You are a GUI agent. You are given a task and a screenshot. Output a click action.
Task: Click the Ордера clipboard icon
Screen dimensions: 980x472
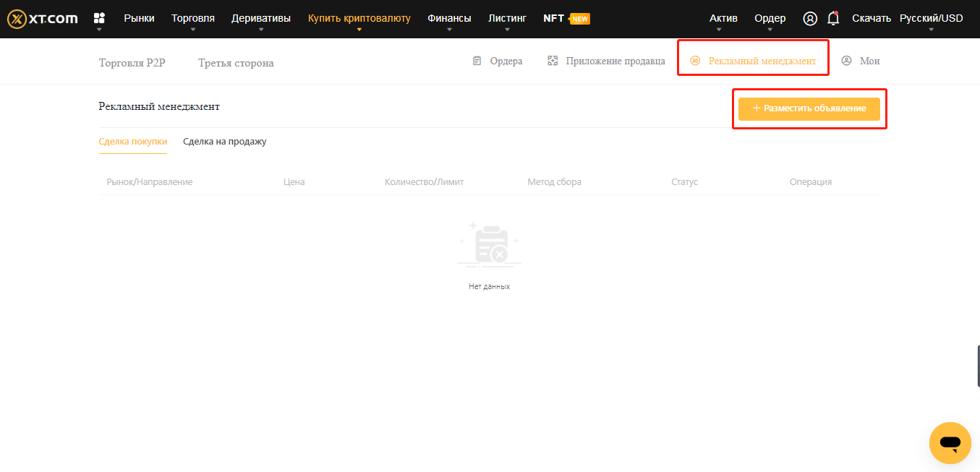(x=477, y=61)
